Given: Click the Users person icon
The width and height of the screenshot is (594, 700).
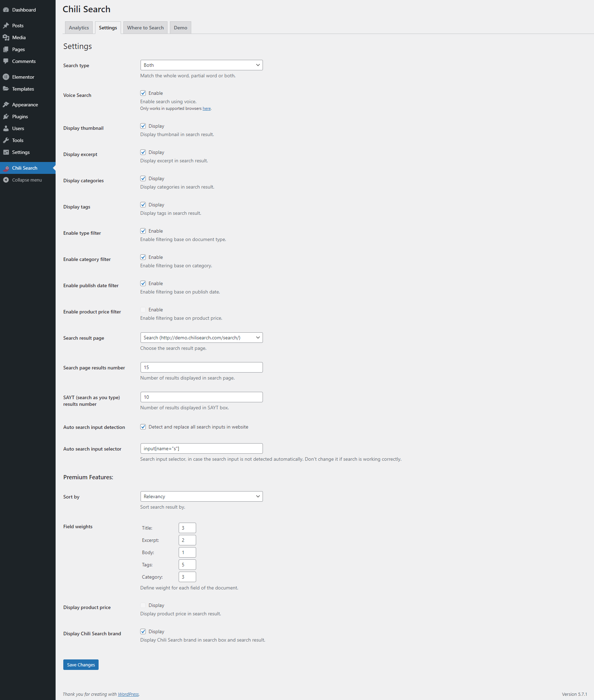Looking at the screenshot, I should [x=6, y=128].
